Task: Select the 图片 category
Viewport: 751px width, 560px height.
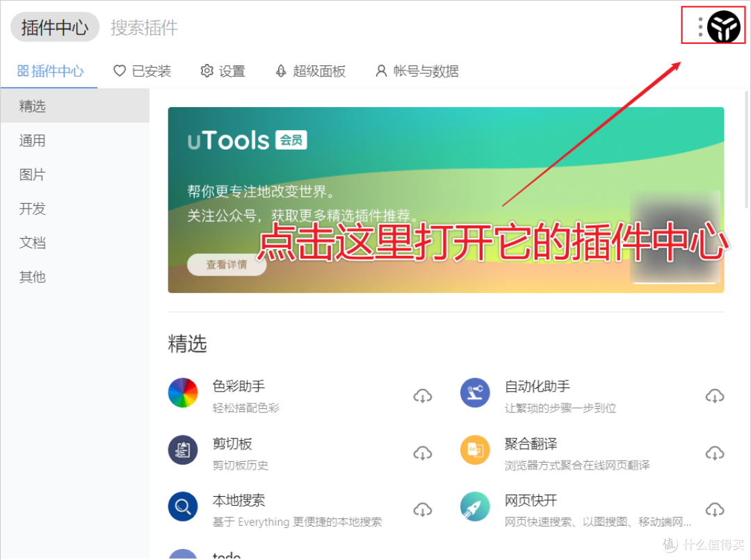Action: [74, 175]
